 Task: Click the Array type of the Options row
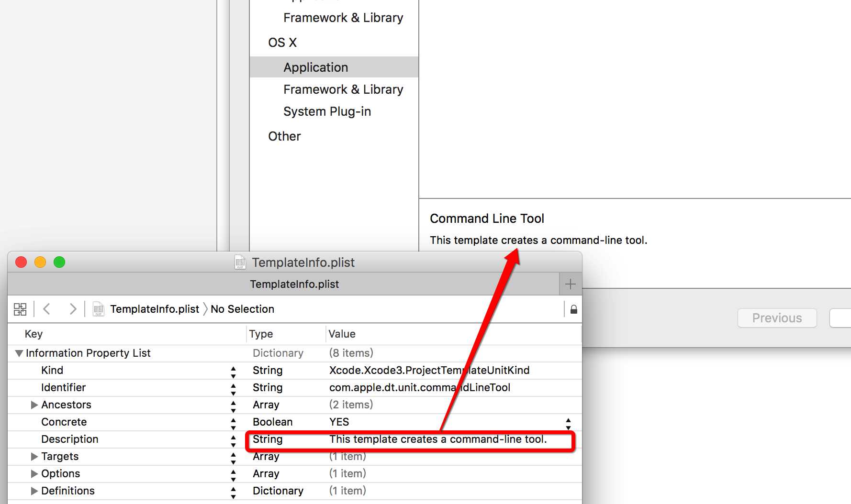(x=266, y=473)
